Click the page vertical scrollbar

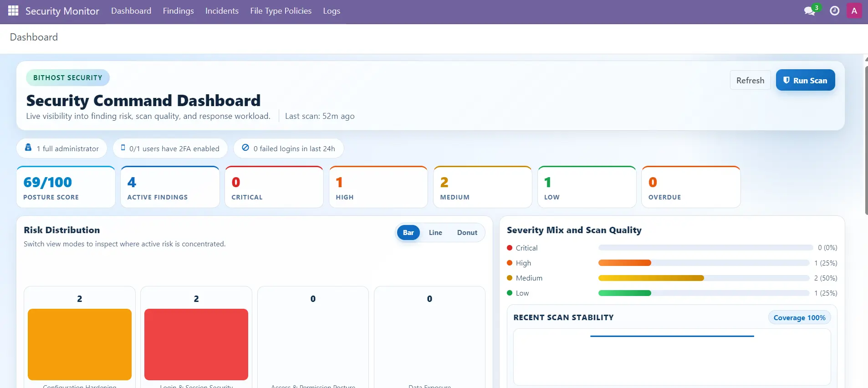[866, 140]
